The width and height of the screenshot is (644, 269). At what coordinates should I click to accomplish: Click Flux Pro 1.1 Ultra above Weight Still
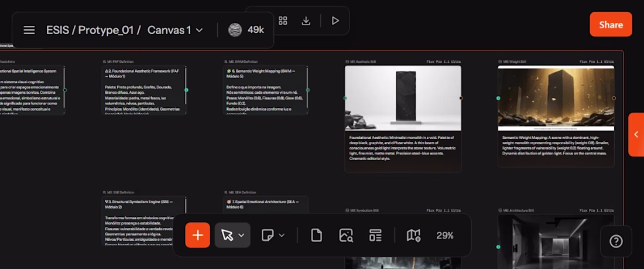pyautogui.click(x=597, y=62)
